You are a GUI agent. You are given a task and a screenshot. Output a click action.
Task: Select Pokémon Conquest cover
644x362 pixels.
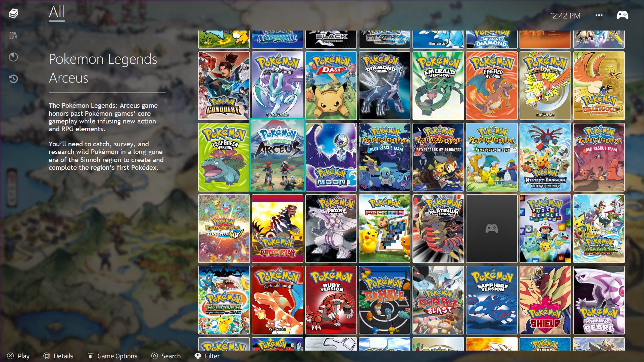(x=224, y=86)
